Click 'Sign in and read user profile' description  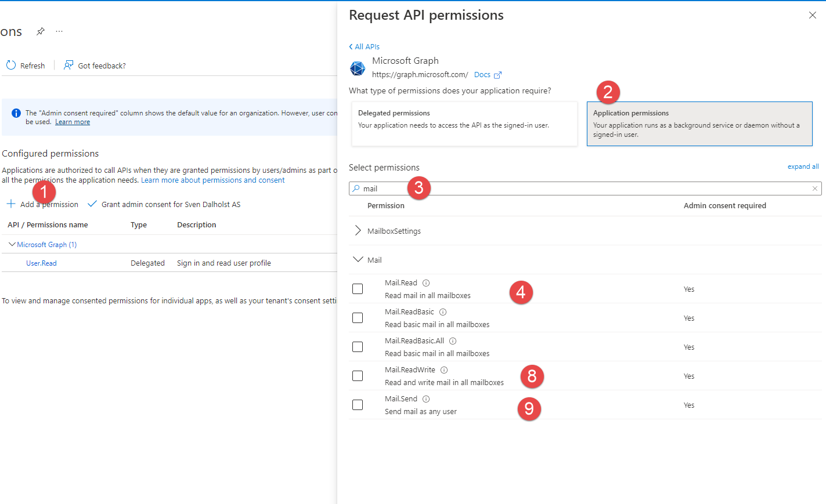click(x=224, y=263)
